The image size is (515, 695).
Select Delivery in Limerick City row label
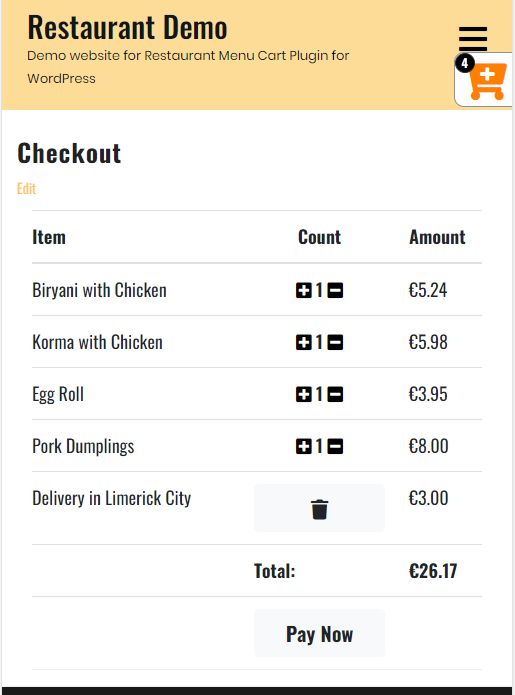112,498
